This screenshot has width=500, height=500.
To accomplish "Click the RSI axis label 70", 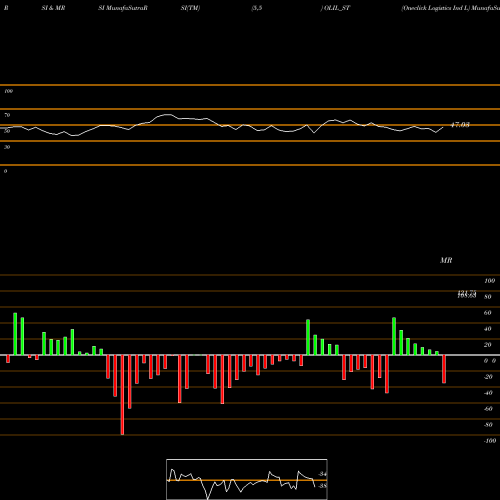I will pyautogui.click(x=7, y=115).
